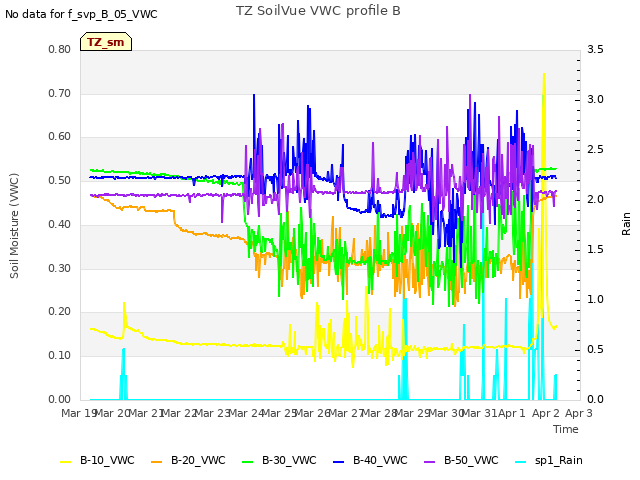Select the B-30_VWC legend entry
The width and height of the screenshot is (640, 480).
click(x=279, y=461)
